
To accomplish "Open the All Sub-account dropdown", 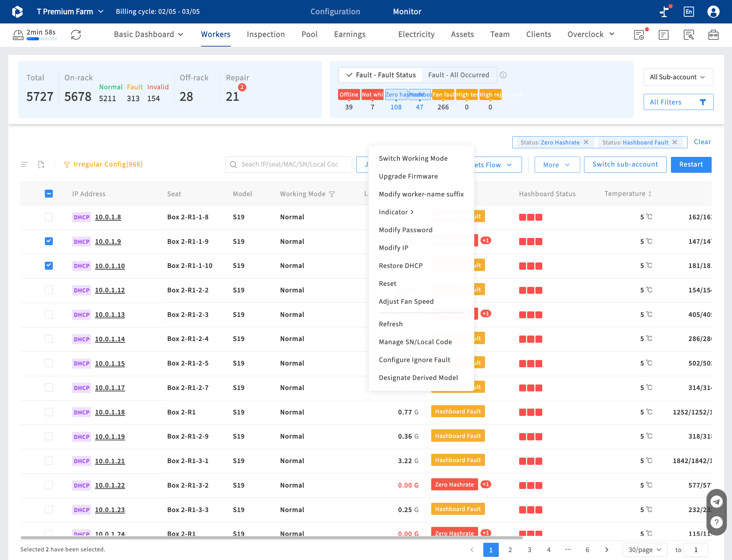I will (678, 77).
